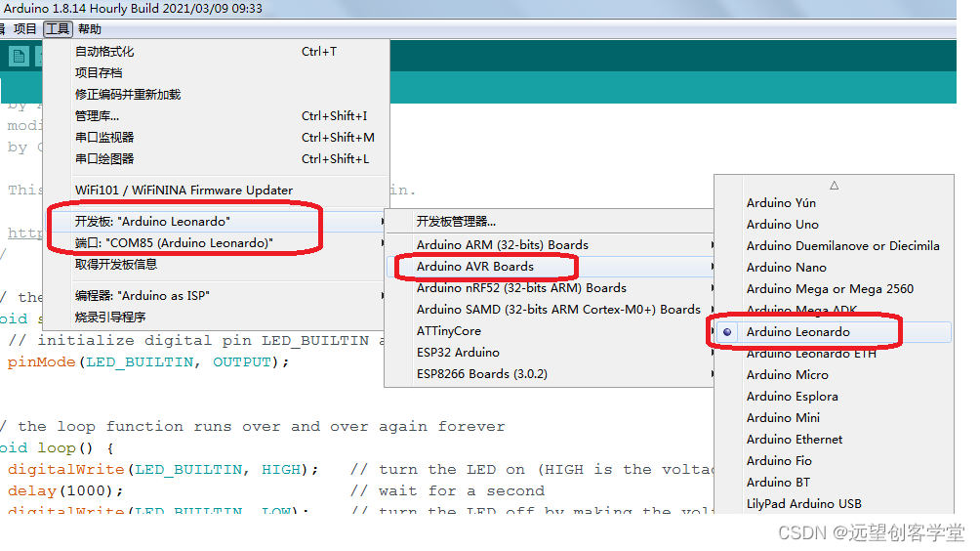Open 串口监视器 serial monitor entry

(x=217, y=138)
